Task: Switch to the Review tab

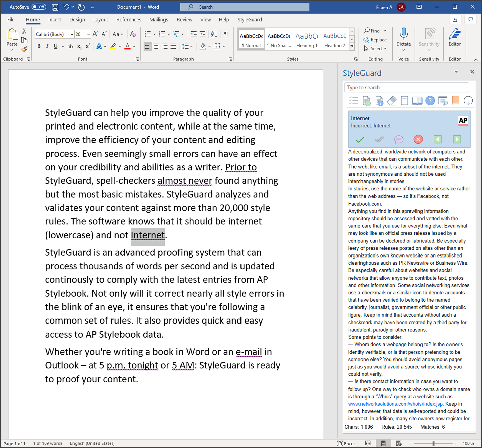Action: pyautogui.click(x=184, y=20)
